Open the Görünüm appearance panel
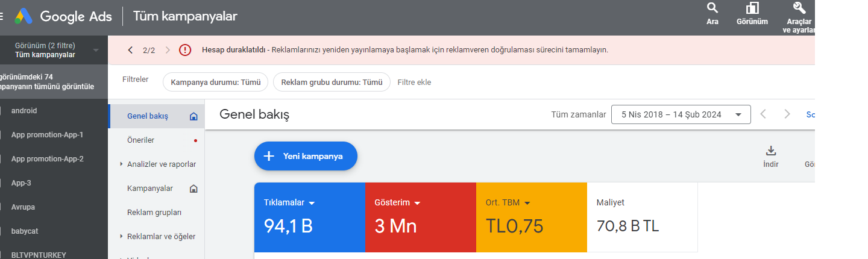This screenshot has height=259, width=868. [752, 14]
